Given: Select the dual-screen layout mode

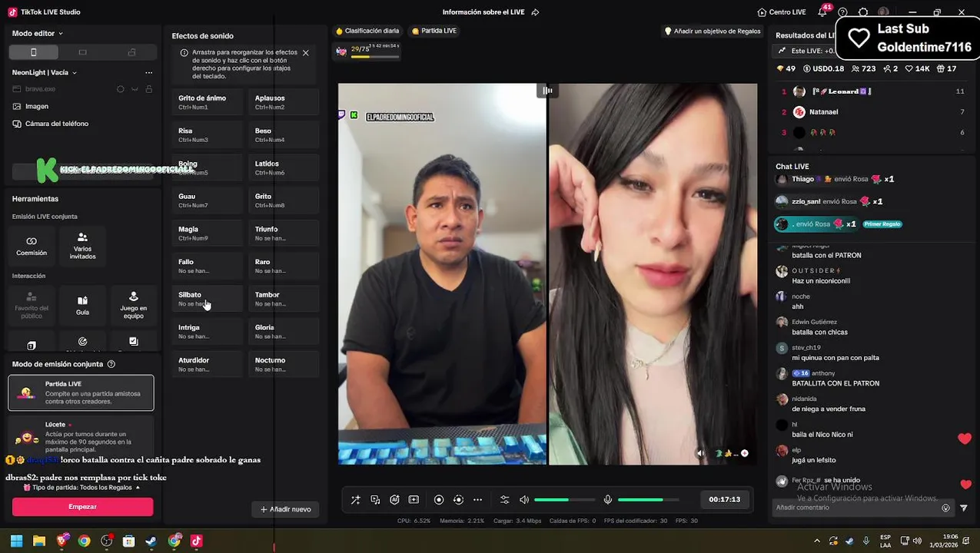Looking at the screenshot, I should [x=131, y=52].
